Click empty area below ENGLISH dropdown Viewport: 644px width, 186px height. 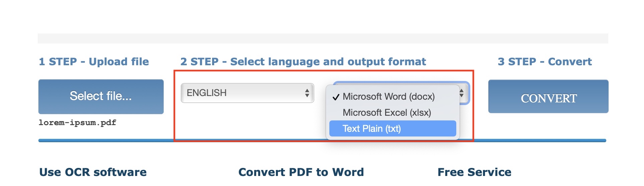(x=247, y=120)
